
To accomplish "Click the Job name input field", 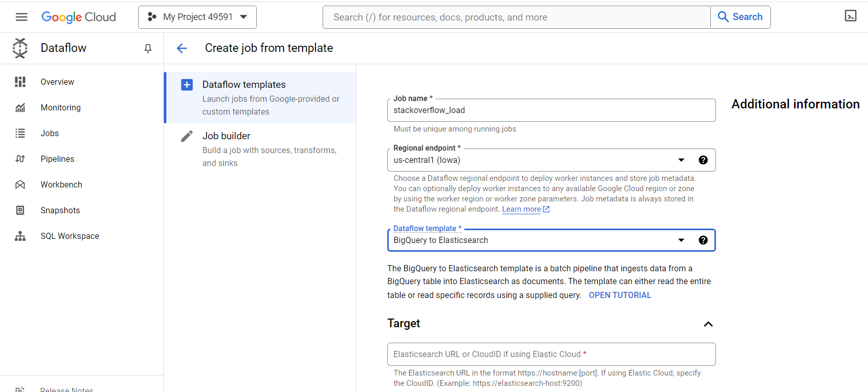I will [x=551, y=110].
